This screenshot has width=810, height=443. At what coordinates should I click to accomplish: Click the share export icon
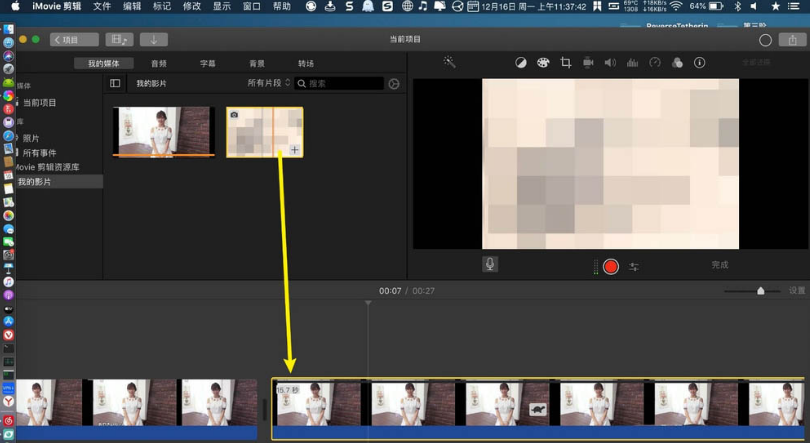pos(792,40)
